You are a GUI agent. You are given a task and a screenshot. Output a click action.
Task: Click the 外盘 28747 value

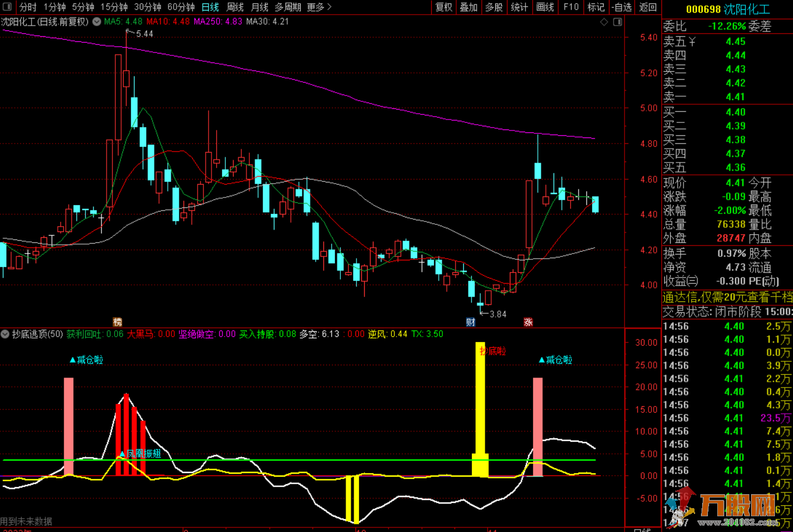[x=731, y=238]
